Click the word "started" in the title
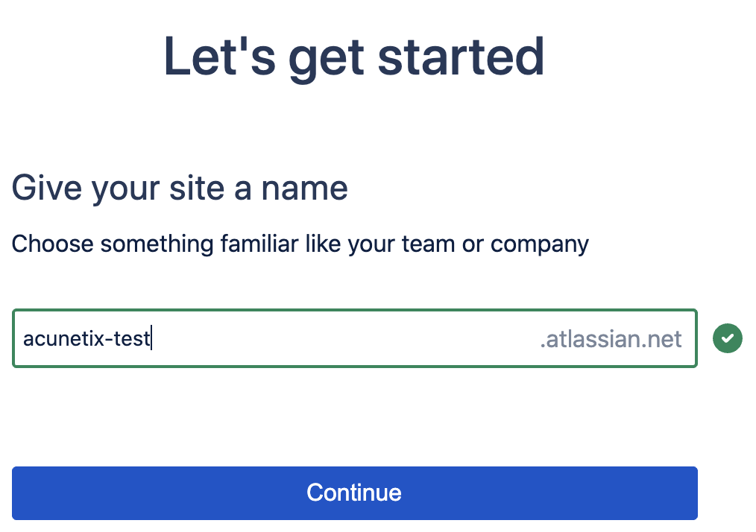Viewport: 756px width, 532px height. point(461,57)
